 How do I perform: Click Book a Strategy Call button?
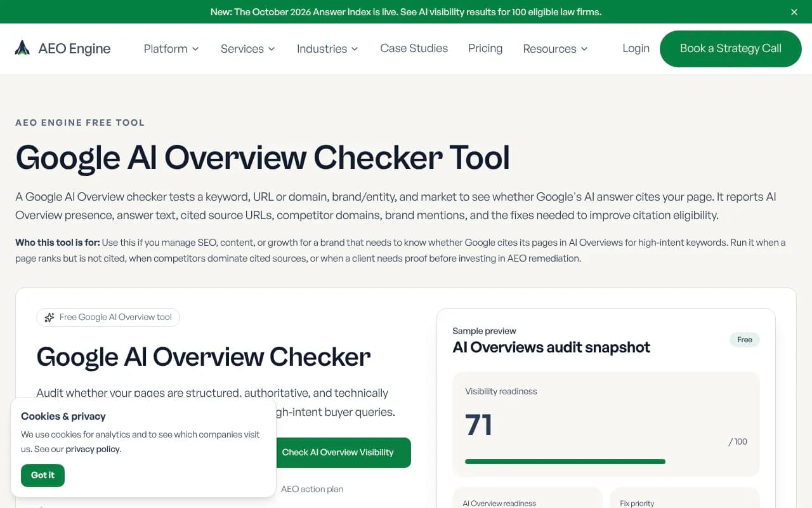(731, 48)
